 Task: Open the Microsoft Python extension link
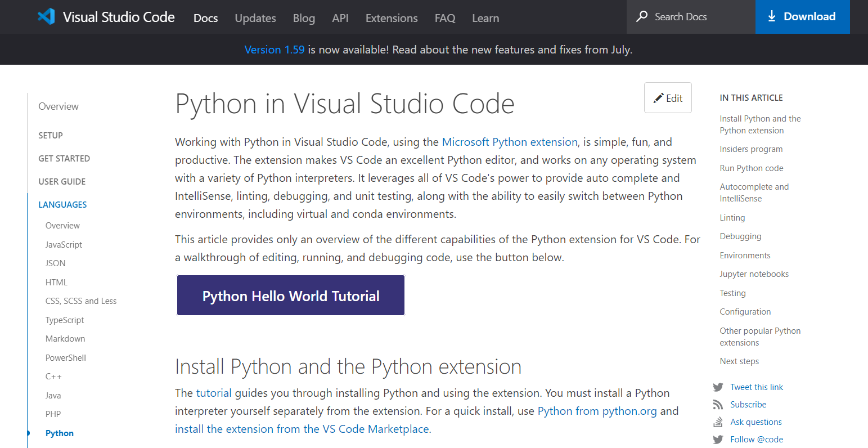click(x=510, y=142)
